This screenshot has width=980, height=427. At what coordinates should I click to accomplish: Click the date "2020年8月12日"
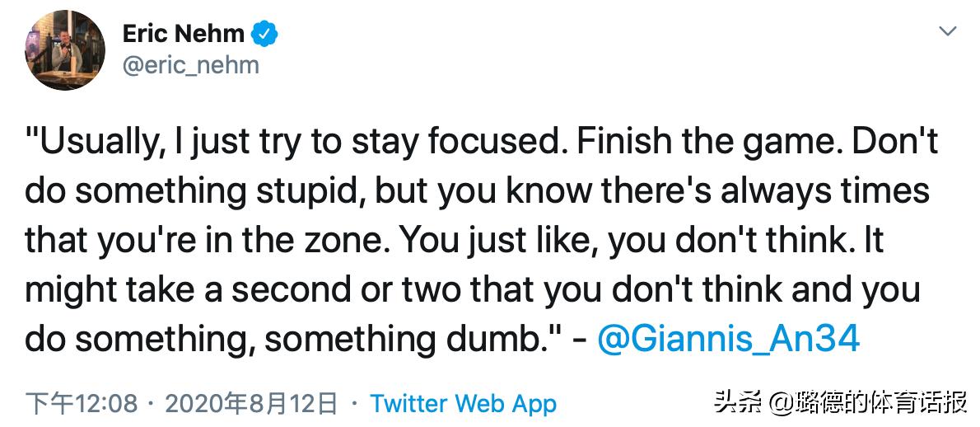(252, 403)
